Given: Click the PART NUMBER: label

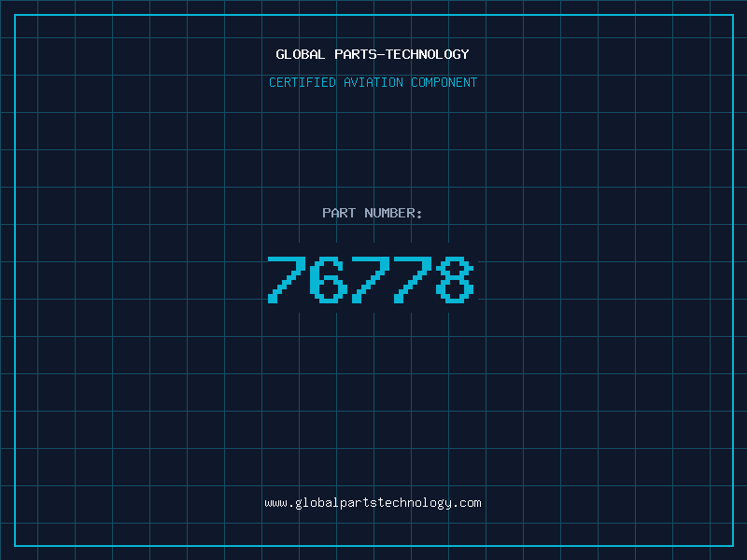Looking at the screenshot, I should click(373, 213).
